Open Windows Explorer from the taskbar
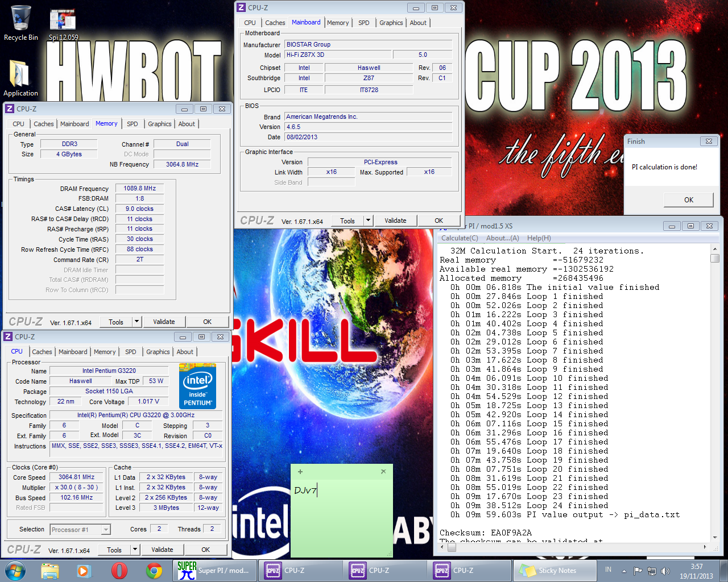This screenshot has height=582, width=728. (50, 571)
